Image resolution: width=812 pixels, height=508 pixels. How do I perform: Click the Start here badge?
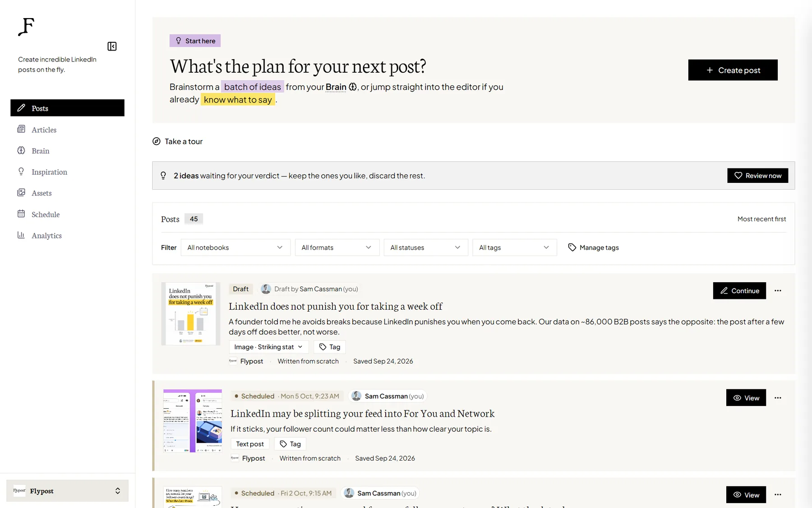click(x=195, y=41)
